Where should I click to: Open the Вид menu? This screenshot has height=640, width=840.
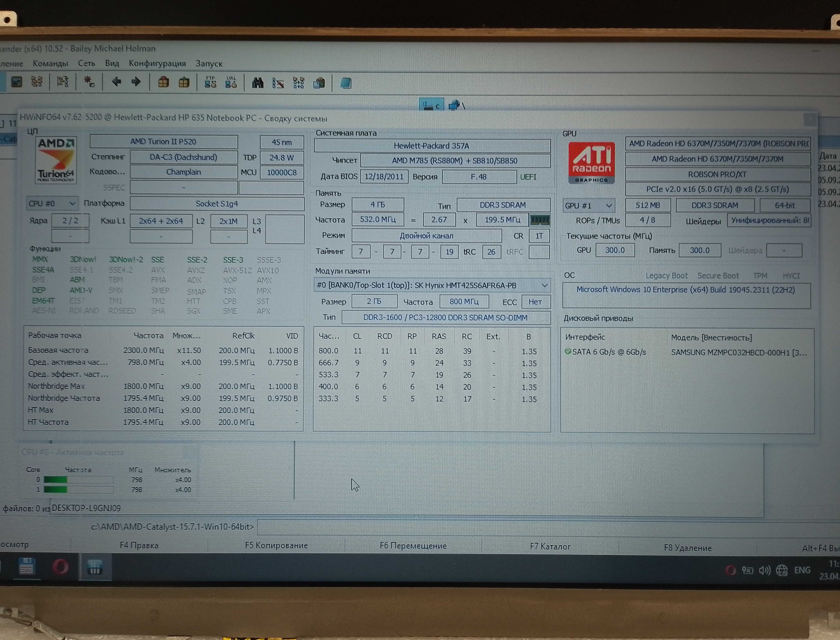tap(112, 63)
